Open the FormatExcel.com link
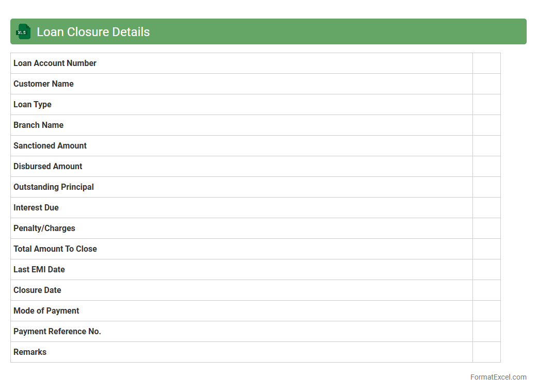537x392 pixels. coord(498,377)
